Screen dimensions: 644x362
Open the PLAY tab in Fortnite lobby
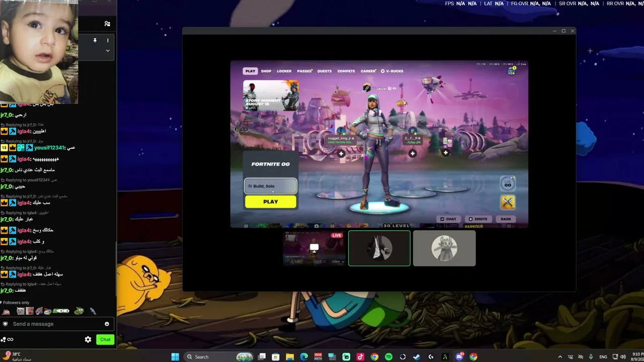click(x=250, y=71)
